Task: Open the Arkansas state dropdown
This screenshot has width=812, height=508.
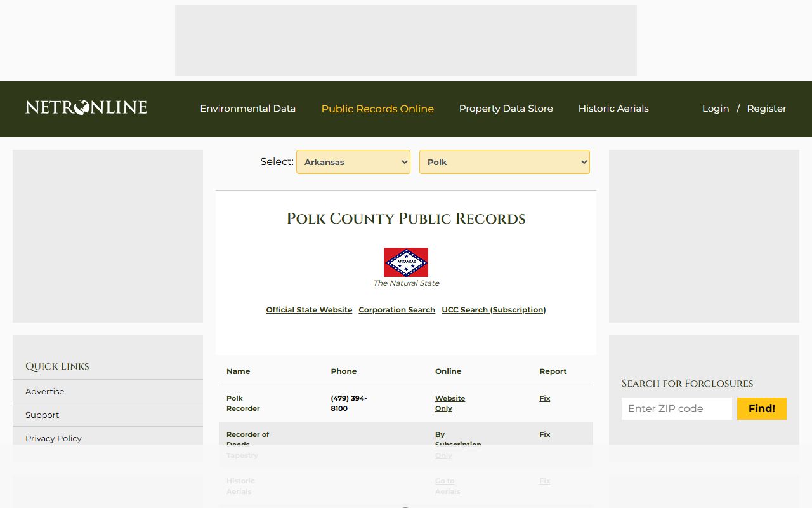Action: coord(353,162)
